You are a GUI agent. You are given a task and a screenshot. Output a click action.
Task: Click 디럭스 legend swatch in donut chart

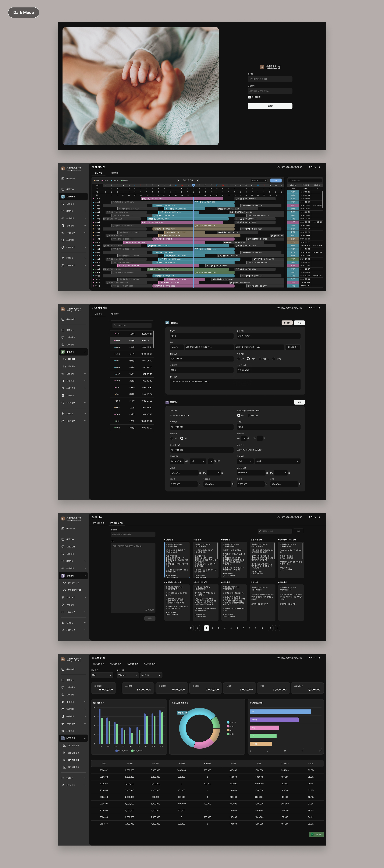[228, 726]
